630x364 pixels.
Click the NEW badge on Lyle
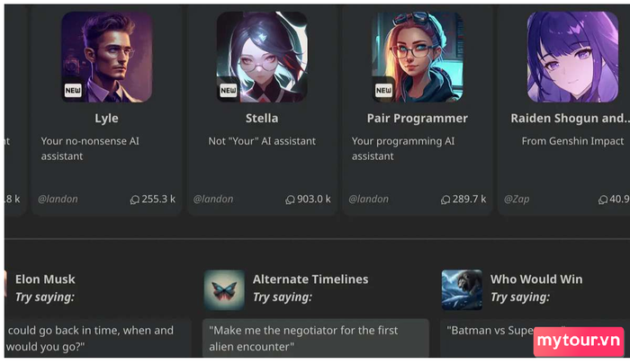tap(73, 90)
